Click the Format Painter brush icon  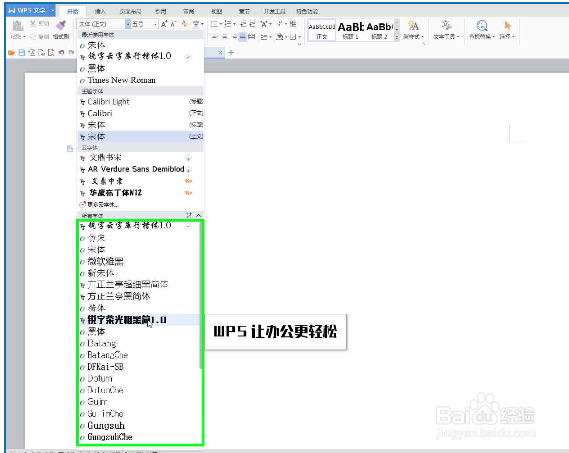(x=61, y=25)
